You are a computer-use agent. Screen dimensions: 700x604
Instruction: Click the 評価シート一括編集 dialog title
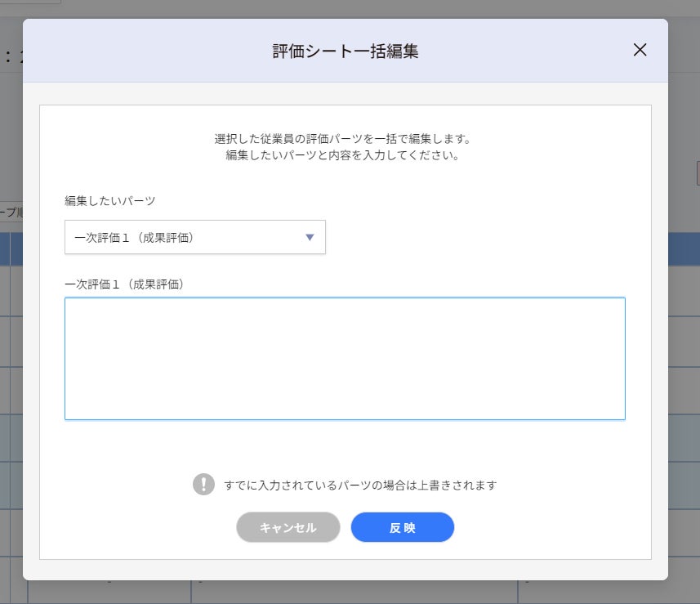coord(345,51)
